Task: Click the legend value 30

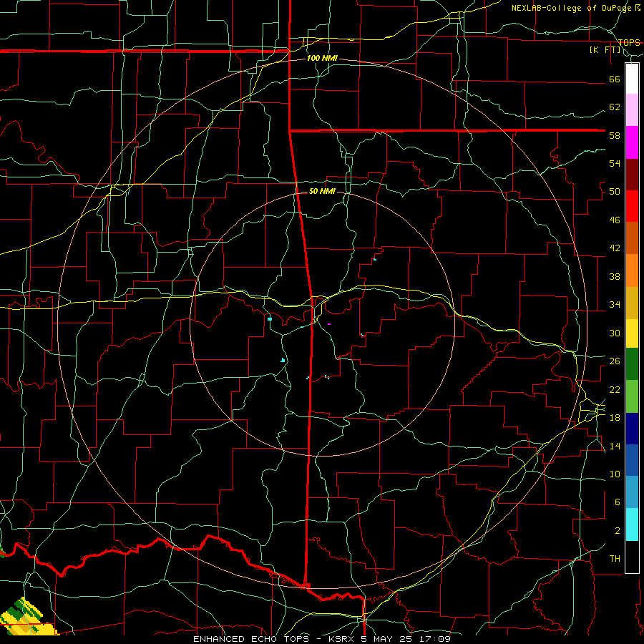Action: click(x=615, y=333)
